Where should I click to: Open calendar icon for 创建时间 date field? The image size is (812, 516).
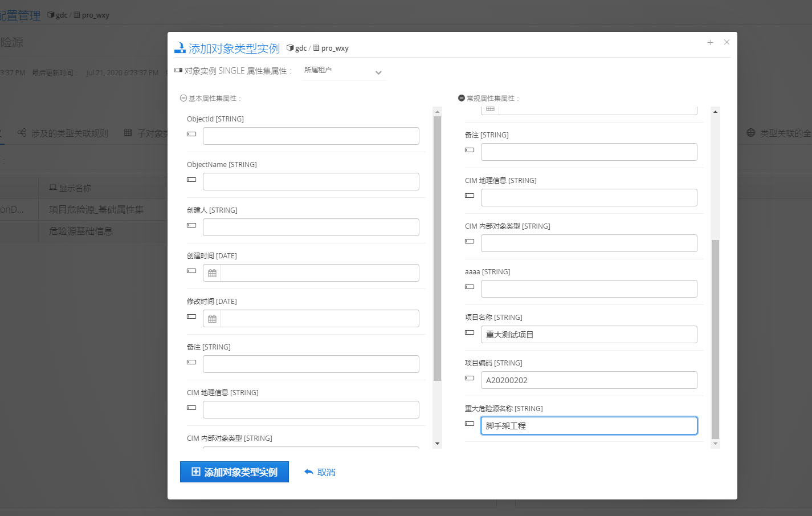[212, 273]
